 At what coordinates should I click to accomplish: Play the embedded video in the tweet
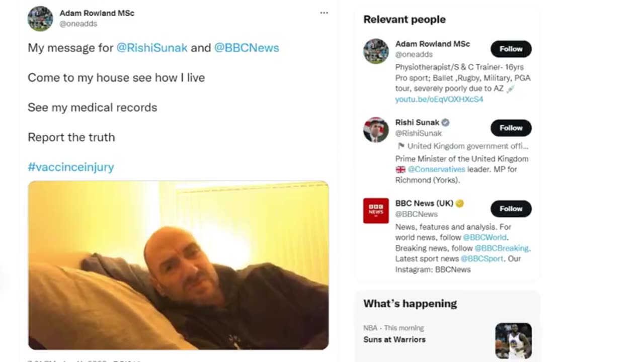(178, 265)
